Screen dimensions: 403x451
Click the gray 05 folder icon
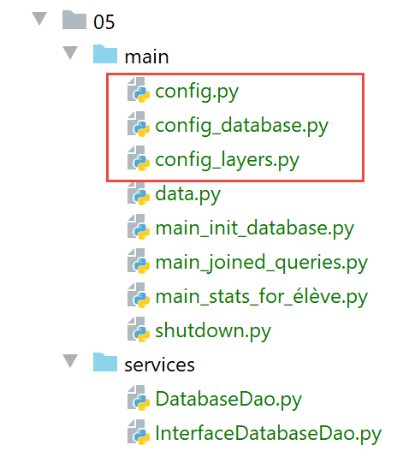[74, 20]
